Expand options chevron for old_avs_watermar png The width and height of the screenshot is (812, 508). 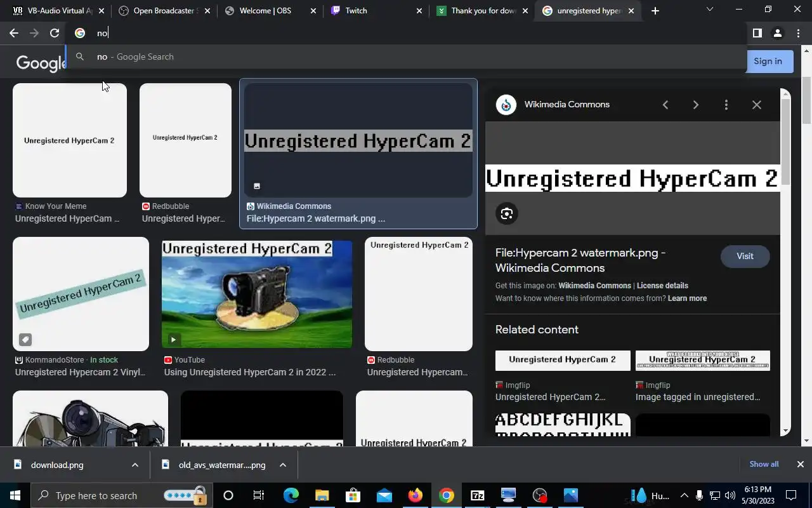[283, 465]
